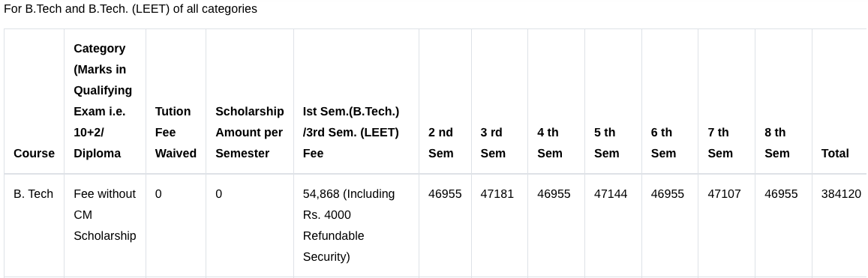Select the Tution Fee Waived header
868x278 pixels.
coord(176,132)
